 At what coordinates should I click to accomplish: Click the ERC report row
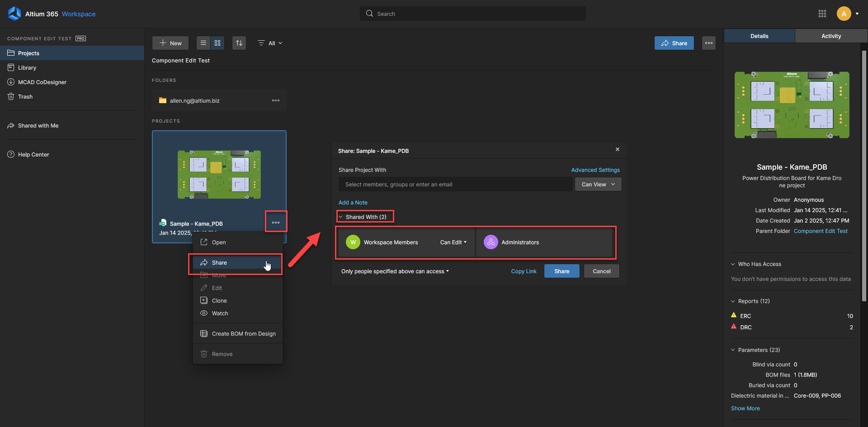tap(792, 316)
